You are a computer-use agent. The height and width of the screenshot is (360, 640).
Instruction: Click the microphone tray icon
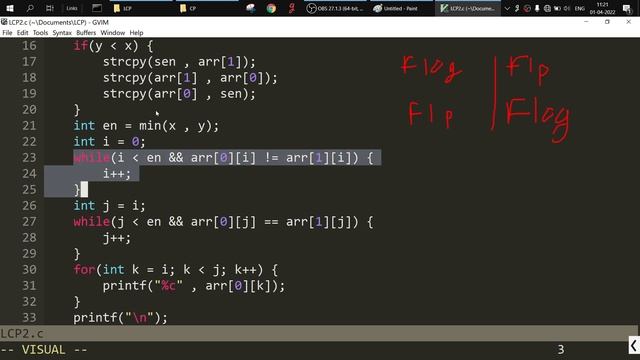537,9
